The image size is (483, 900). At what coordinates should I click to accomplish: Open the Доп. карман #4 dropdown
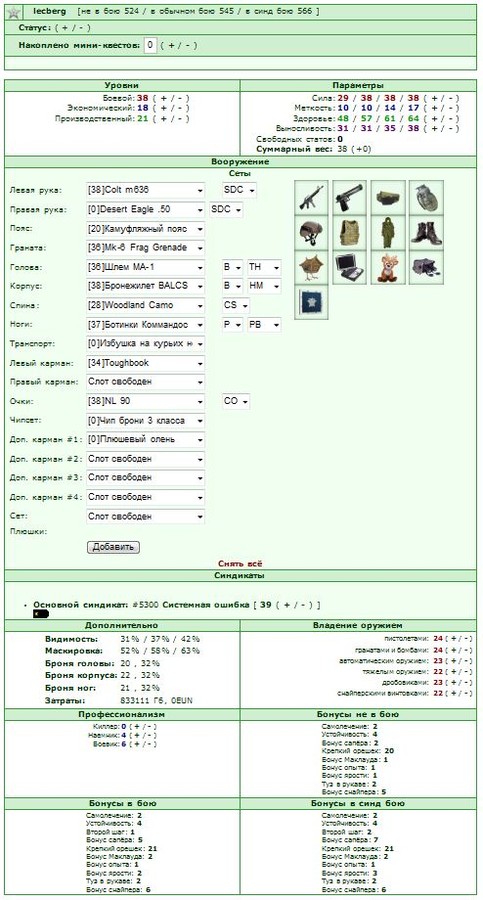(145, 497)
